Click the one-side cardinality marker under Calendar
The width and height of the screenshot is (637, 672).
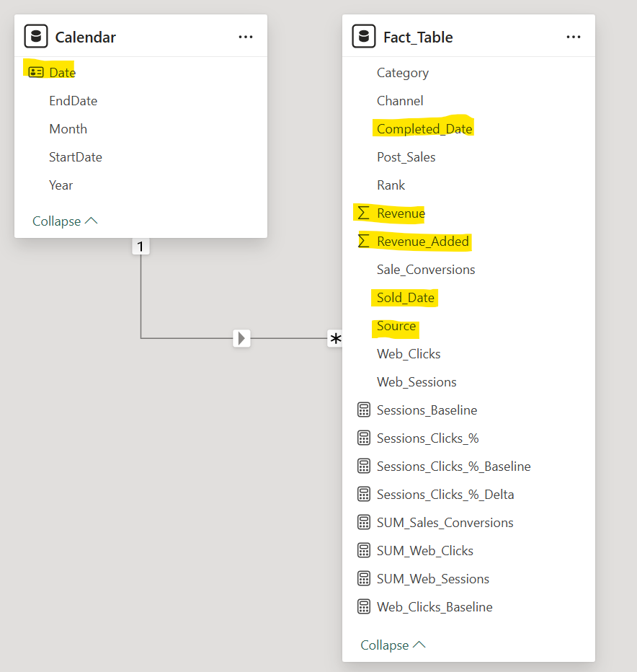pyautogui.click(x=141, y=247)
